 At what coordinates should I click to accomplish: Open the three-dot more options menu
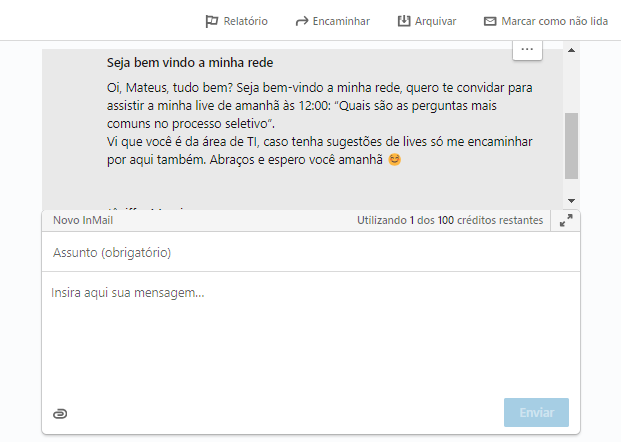527,50
